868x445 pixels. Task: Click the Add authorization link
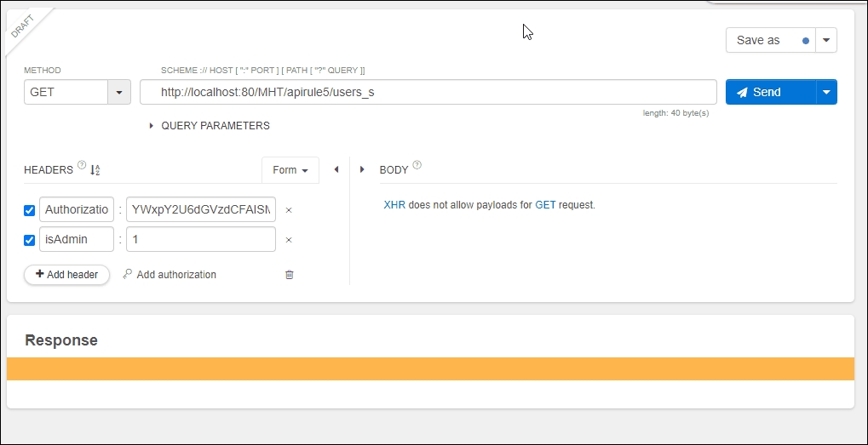click(x=175, y=275)
